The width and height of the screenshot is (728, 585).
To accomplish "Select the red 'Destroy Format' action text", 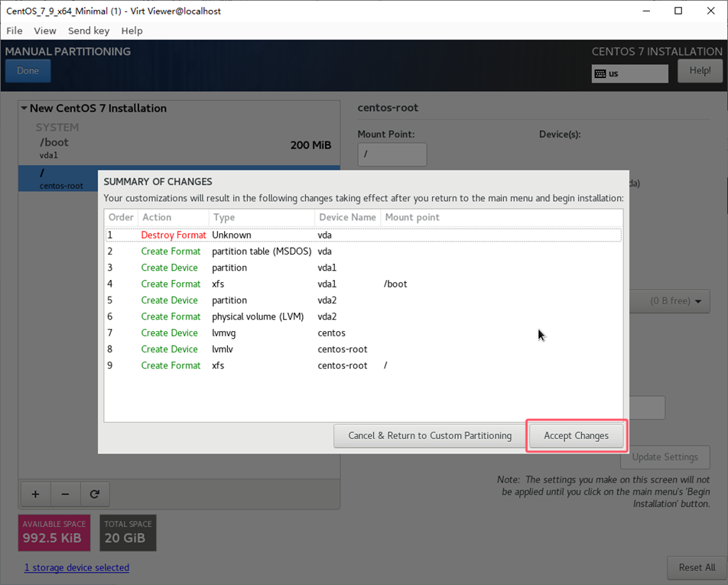I will [174, 235].
